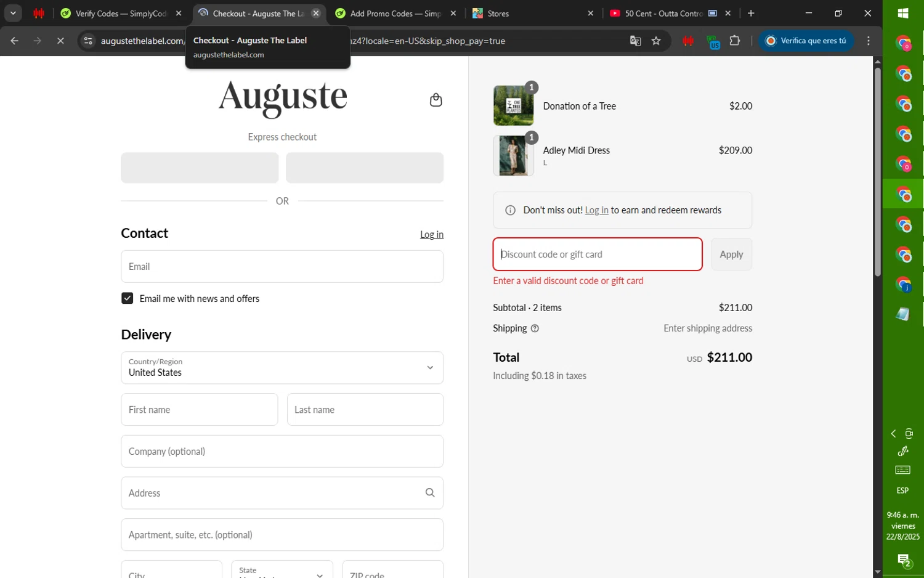The width and height of the screenshot is (924, 578).
Task: Open the shopping bag cart icon
Action: (x=436, y=100)
